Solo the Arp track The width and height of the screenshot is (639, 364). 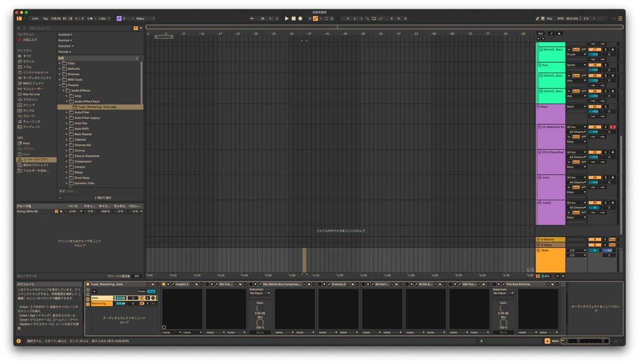pyautogui.click(x=605, y=65)
